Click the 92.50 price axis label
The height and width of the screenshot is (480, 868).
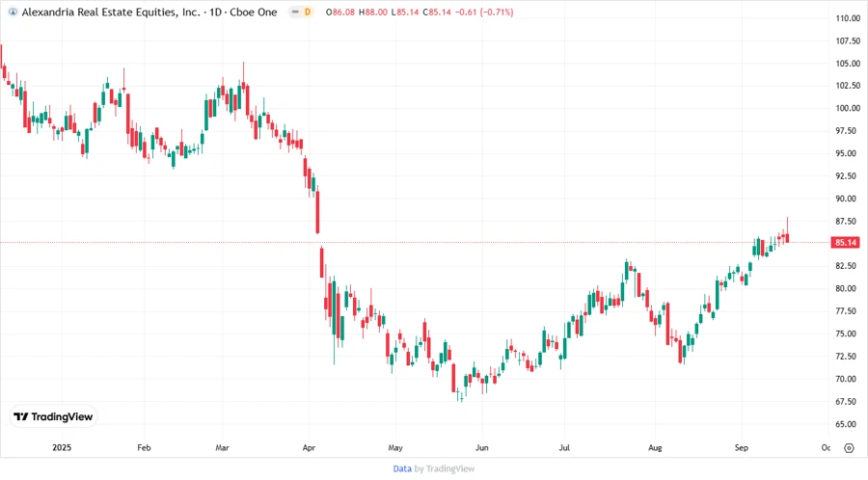click(x=848, y=176)
